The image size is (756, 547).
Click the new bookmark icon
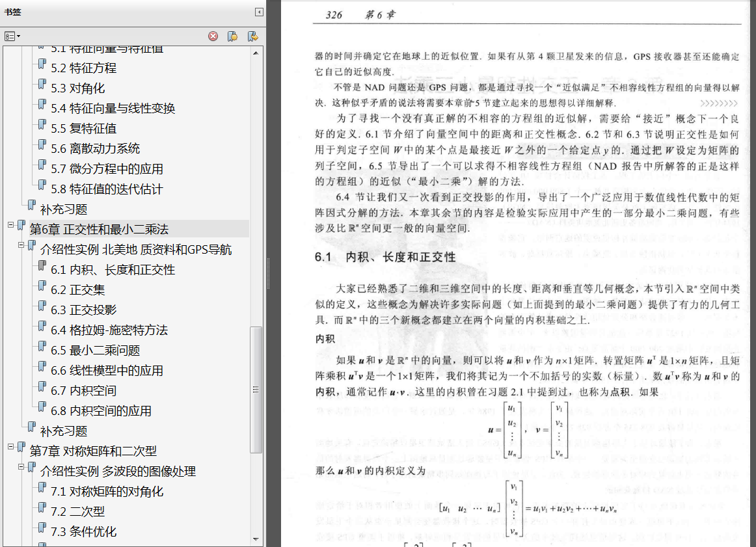(x=233, y=36)
